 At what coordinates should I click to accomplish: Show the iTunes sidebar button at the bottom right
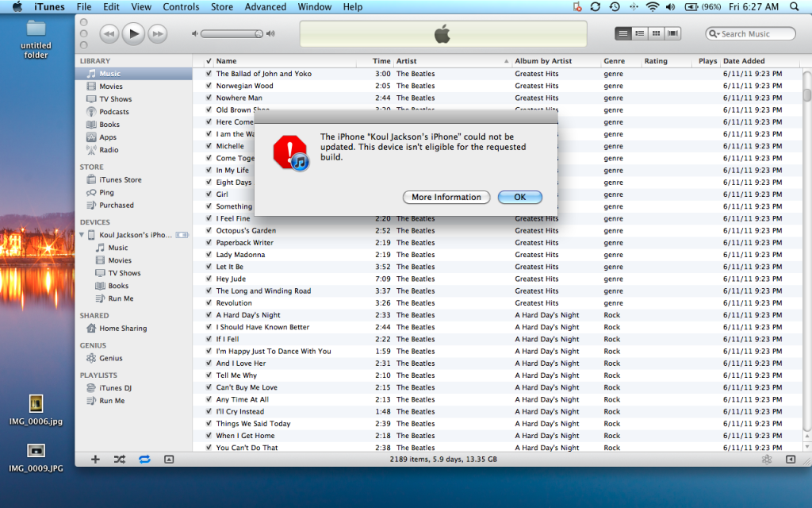point(791,460)
